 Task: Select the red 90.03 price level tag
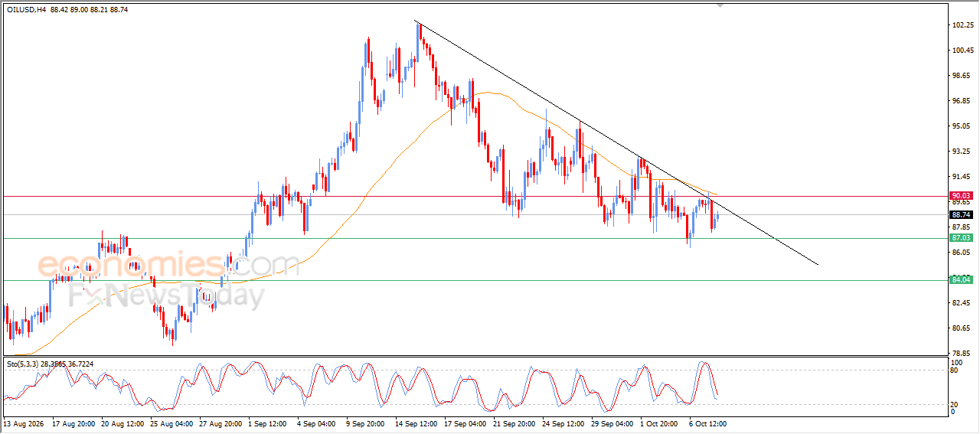tap(960, 196)
